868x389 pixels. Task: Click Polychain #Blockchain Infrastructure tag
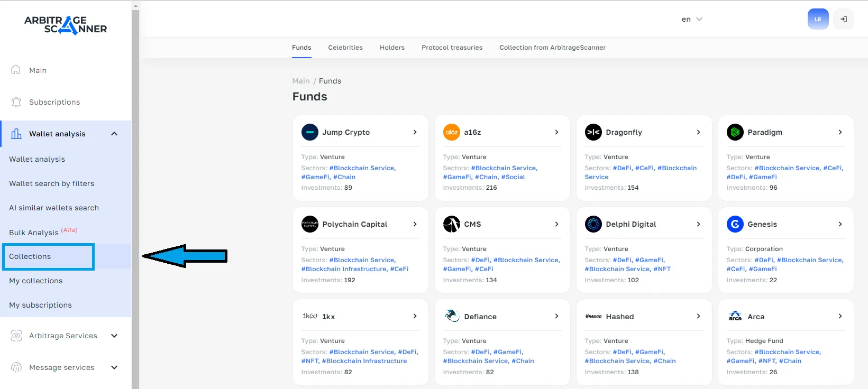click(344, 269)
